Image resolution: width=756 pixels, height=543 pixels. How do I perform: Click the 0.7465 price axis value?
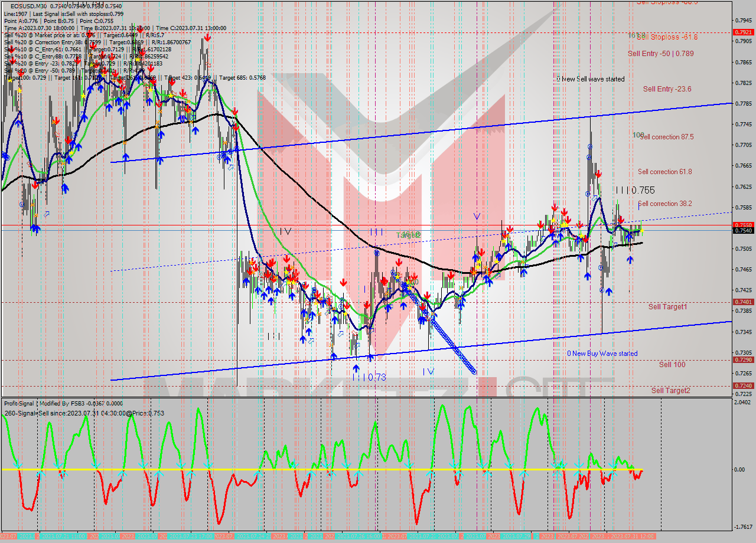[743, 270]
